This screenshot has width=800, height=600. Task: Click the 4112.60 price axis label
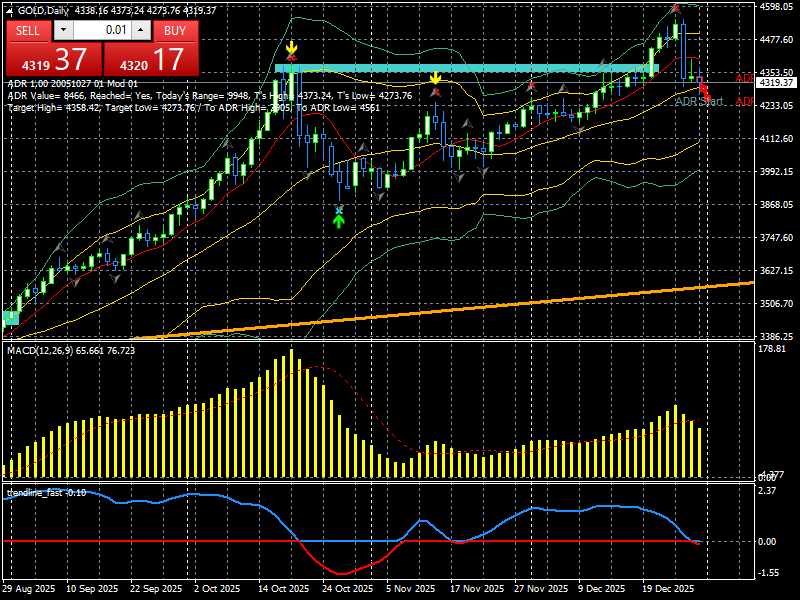click(777, 138)
